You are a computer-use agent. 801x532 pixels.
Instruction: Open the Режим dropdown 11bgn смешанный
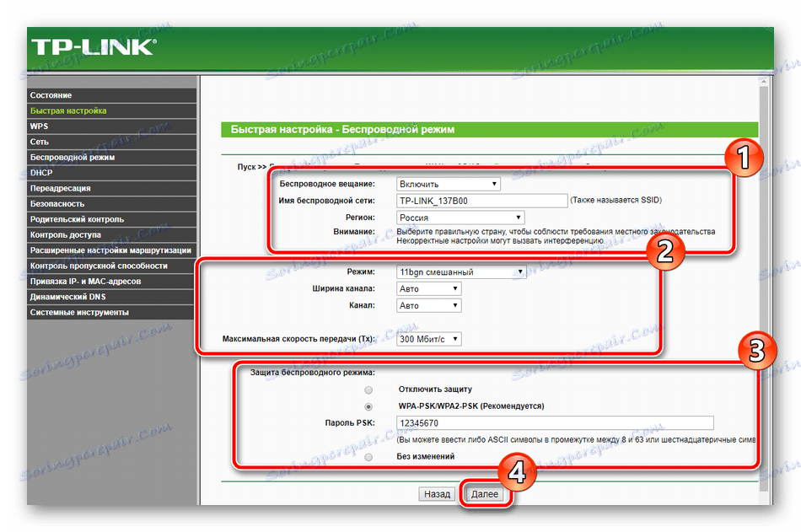point(461,271)
